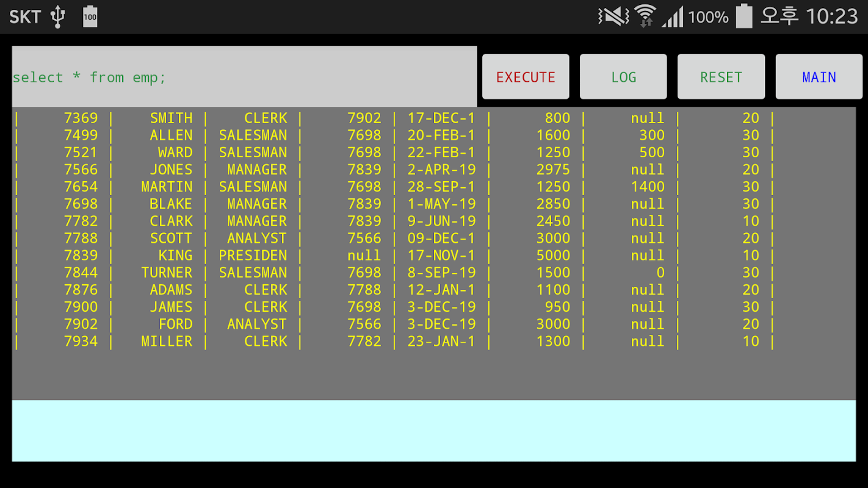868x488 pixels.
Task: Select the name ADAMS
Action: tap(171, 290)
